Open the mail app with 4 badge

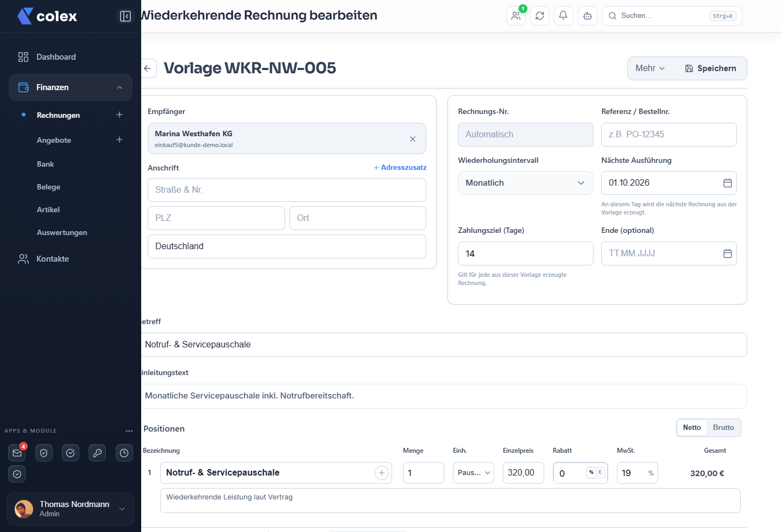[17, 453]
